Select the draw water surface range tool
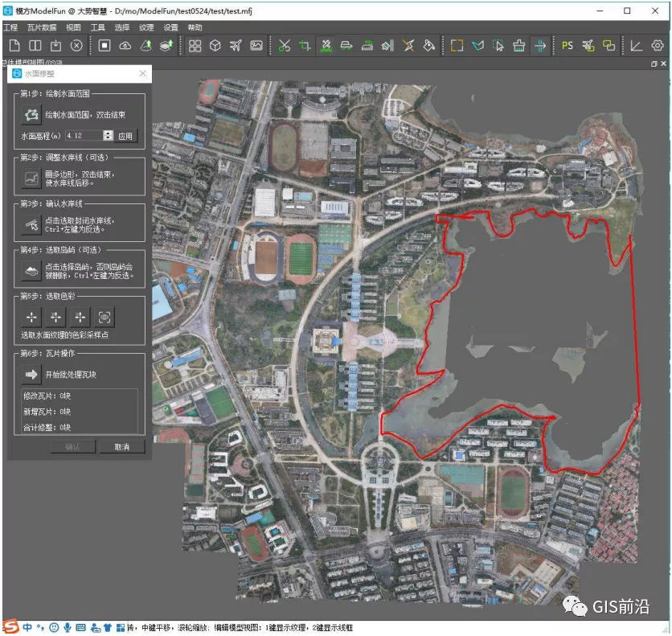 pyautogui.click(x=30, y=113)
